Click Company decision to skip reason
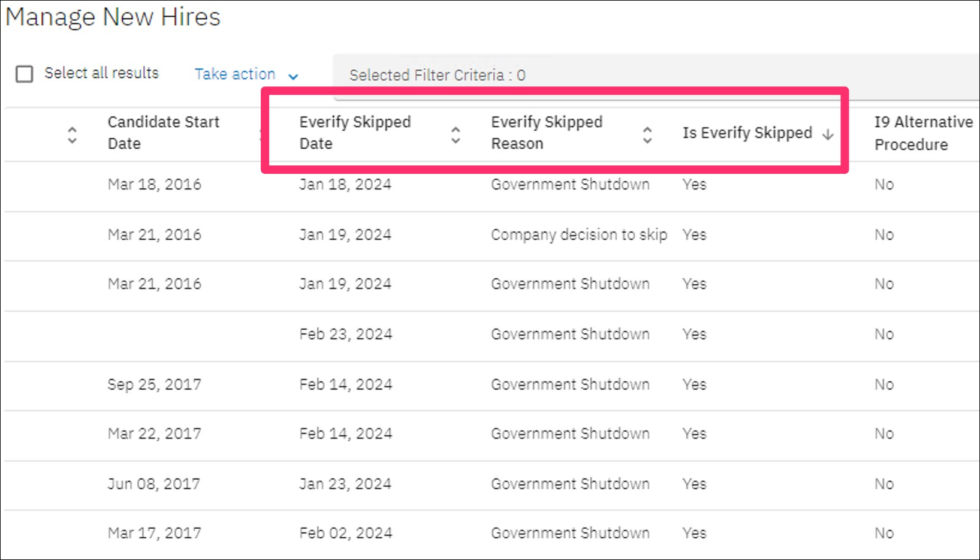 pos(579,234)
